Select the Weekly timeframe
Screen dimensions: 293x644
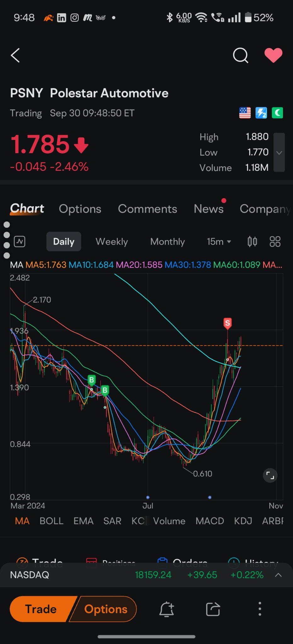112,241
